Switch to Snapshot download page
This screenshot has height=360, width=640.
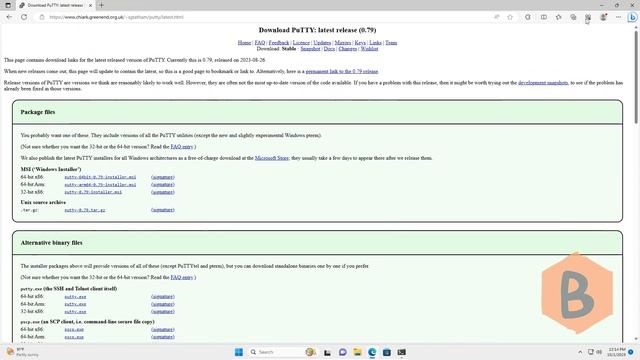point(310,49)
